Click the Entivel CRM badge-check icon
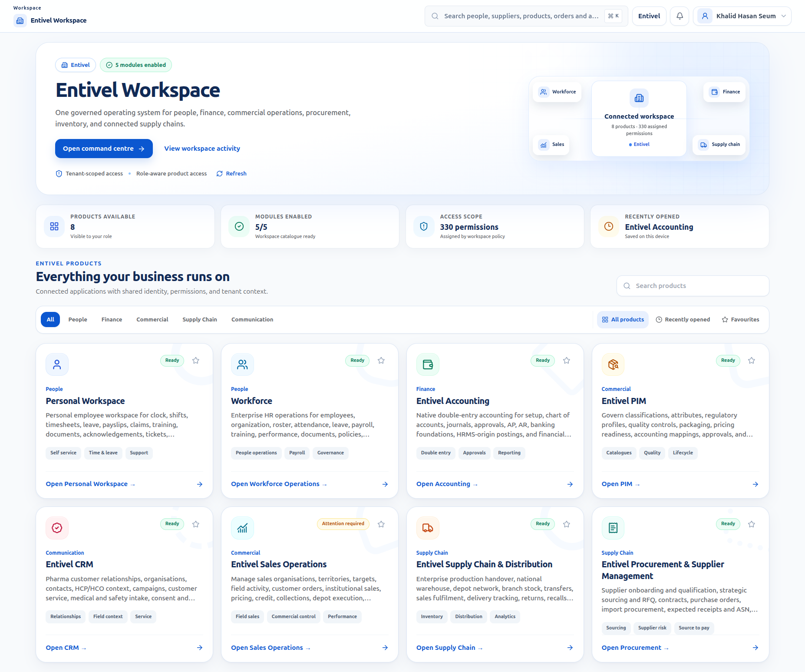The width and height of the screenshot is (805, 672). (x=57, y=528)
